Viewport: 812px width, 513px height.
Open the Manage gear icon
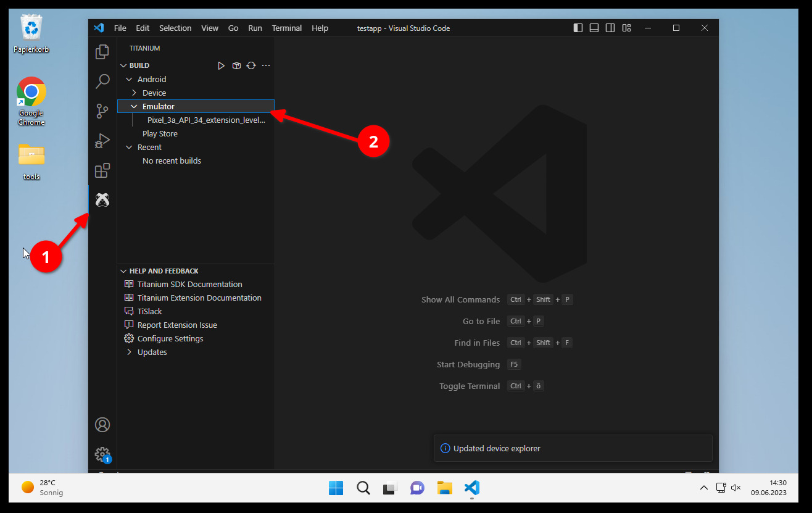tap(102, 454)
